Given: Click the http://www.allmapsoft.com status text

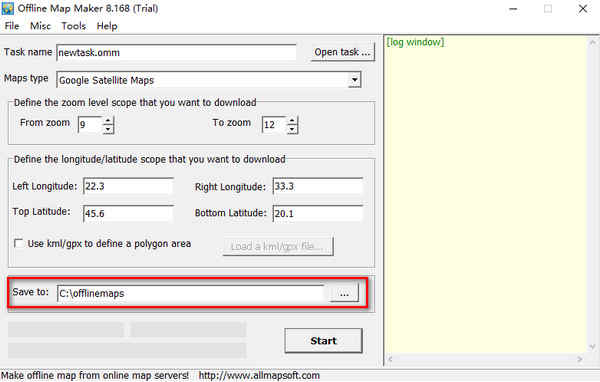Looking at the screenshot, I should pos(259,375).
